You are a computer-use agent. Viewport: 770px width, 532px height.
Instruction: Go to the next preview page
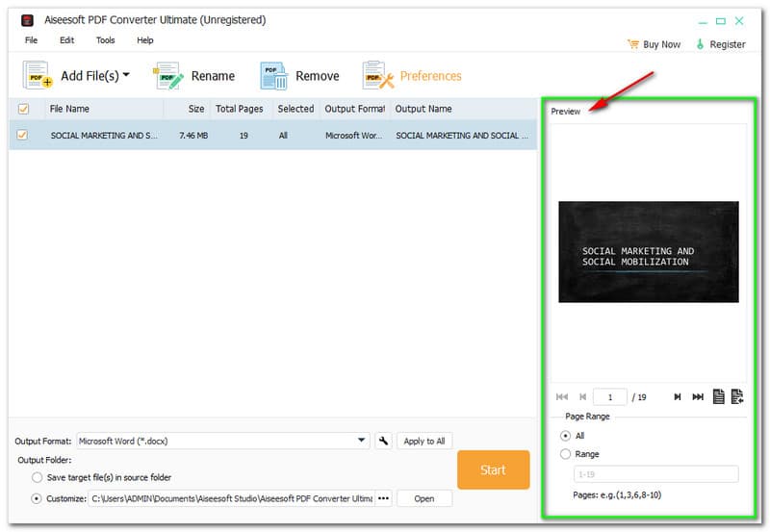click(x=678, y=396)
